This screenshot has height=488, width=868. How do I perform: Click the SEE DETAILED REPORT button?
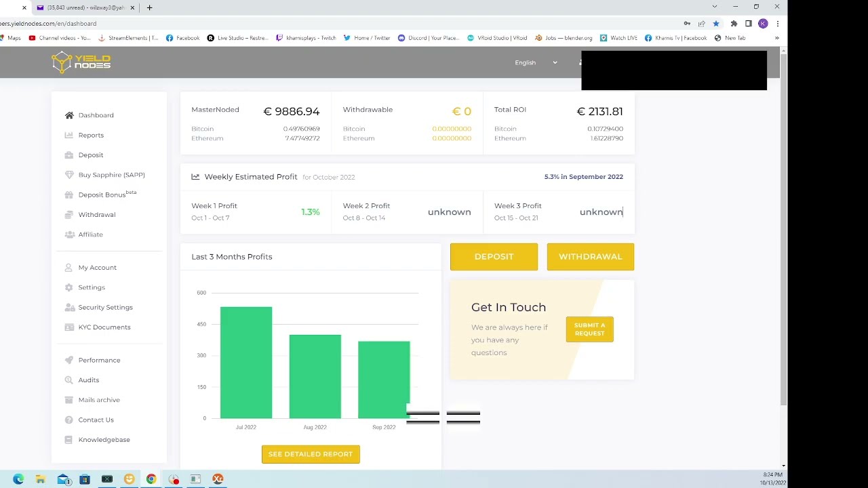coord(311,454)
